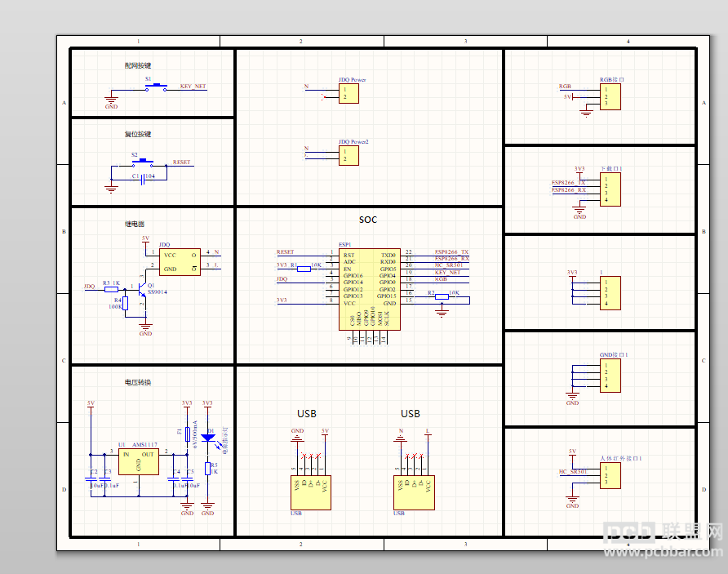Select the ESP8266_TX/RX download port header

610,189
